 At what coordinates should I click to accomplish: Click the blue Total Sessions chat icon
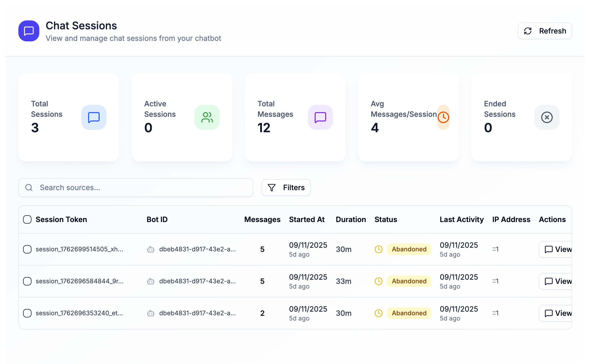click(94, 117)
